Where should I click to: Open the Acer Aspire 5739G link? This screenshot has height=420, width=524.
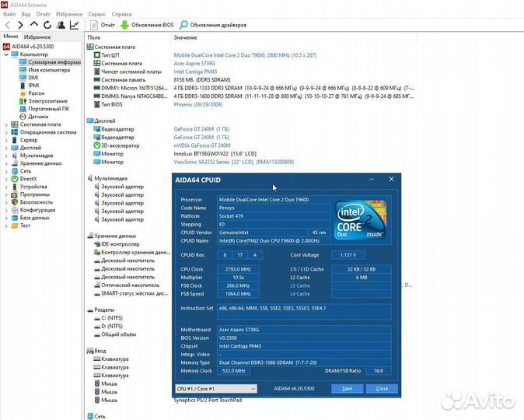tap(194, 63)
